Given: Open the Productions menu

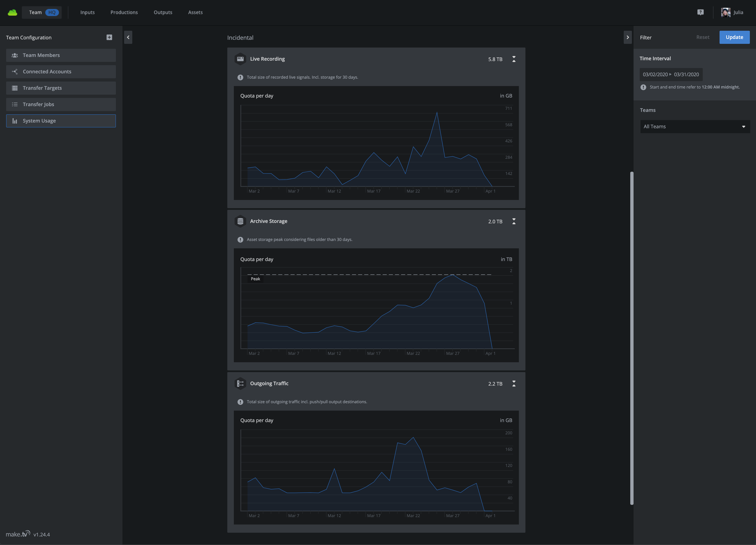Looking at the screenshot, I should pos(124,12).
